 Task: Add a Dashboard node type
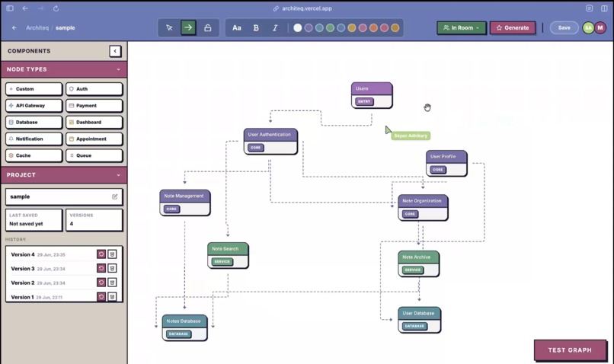click(x=94, y=122)
